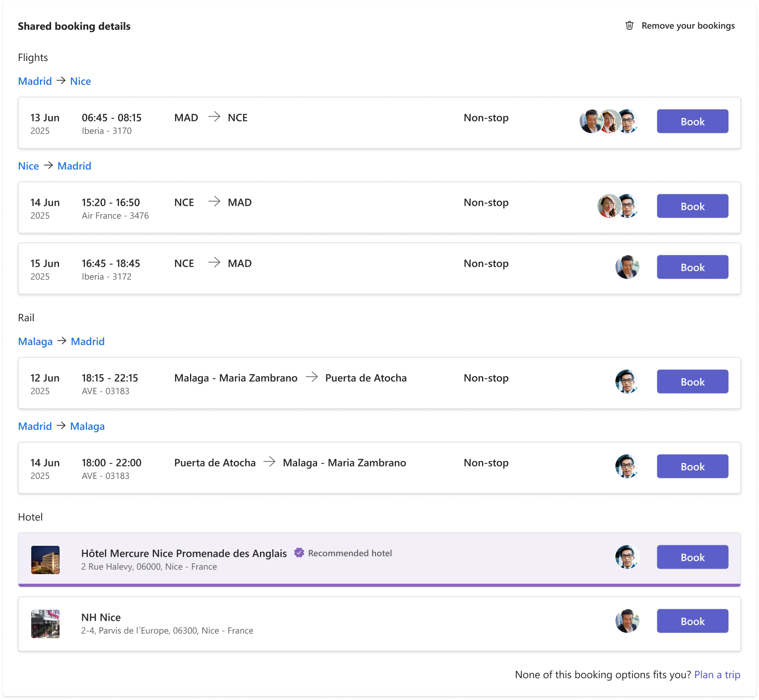Open the Hôtel Mercure Nice hotel thumbnail
This screenshot has height=700, width=759.
point(45,560)
